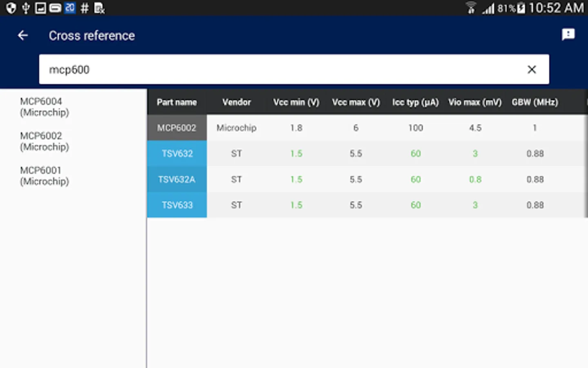Select MCP6001 (Microchip) from the list

pos(45,176)
